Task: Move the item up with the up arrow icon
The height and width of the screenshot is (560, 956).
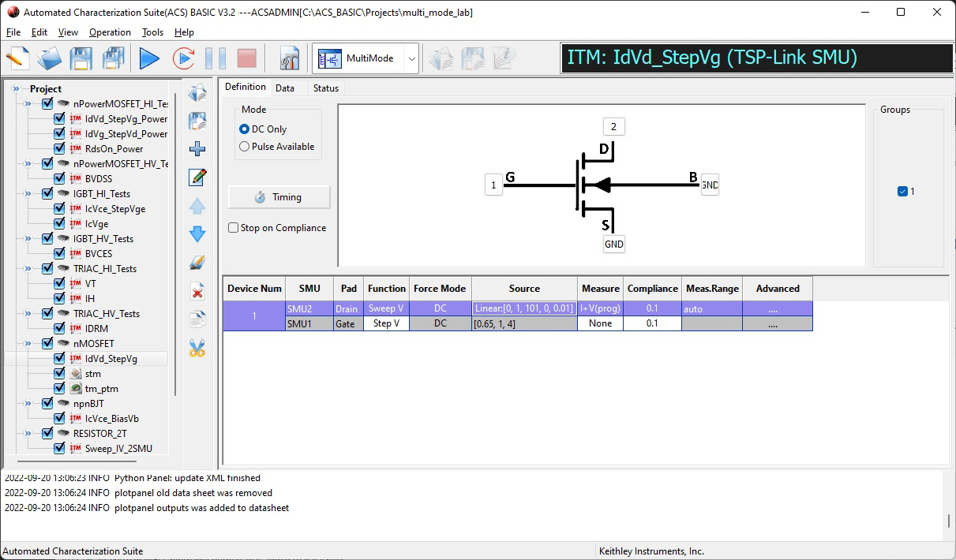Action: [197, 206]
